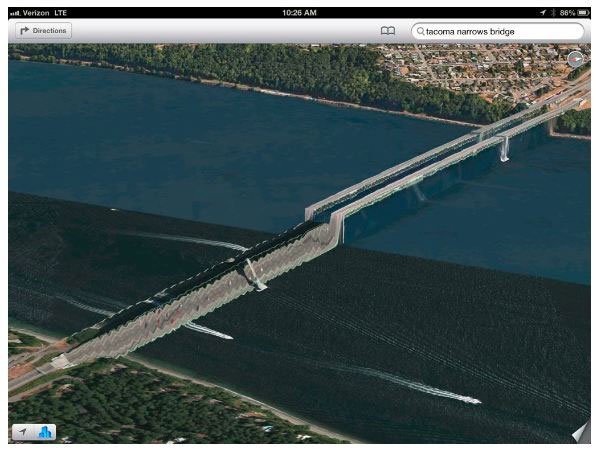This screenshot has height=453, width=600.
Task: Tap the 10:26 AM clock in status bar
Action: pos(300,11)
